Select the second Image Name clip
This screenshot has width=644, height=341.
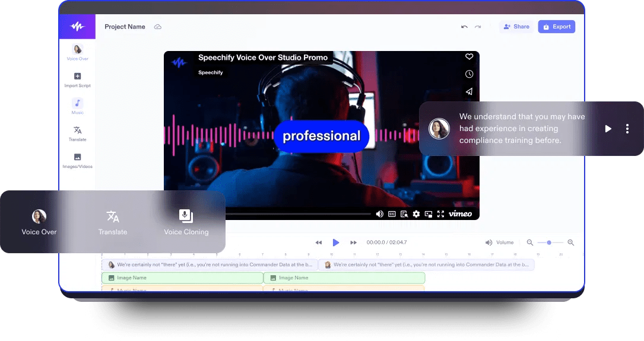[344, 278]
